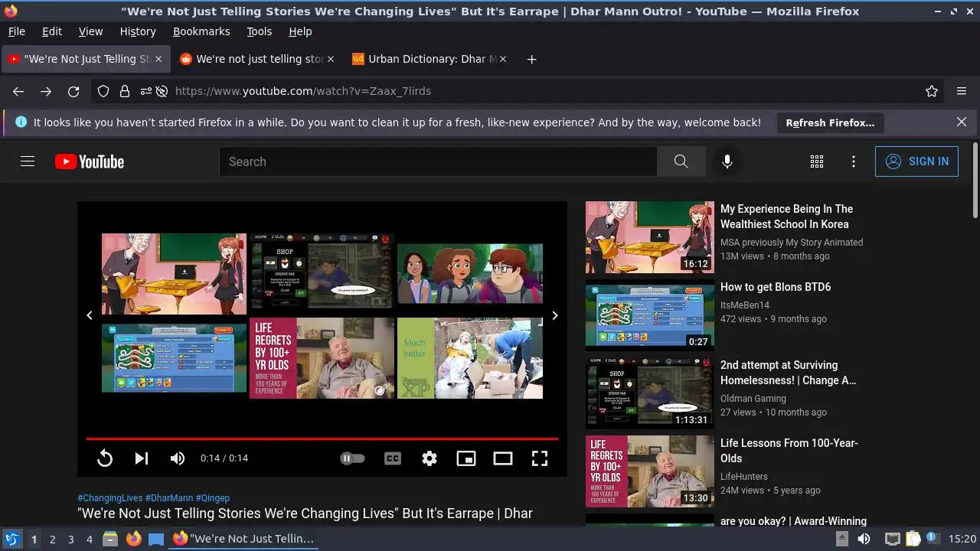Skip to the next video
This screenshot has height=551, width=980.
pyautogui.click(x=142, y=458)
